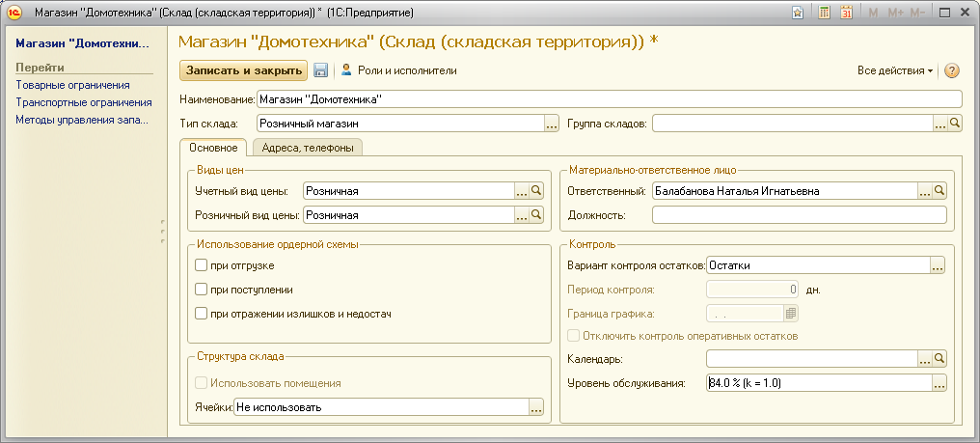Select Магазин "Домотехни..." heading in sidebar
Screen dimensions: 980x443
coord(83,43)
